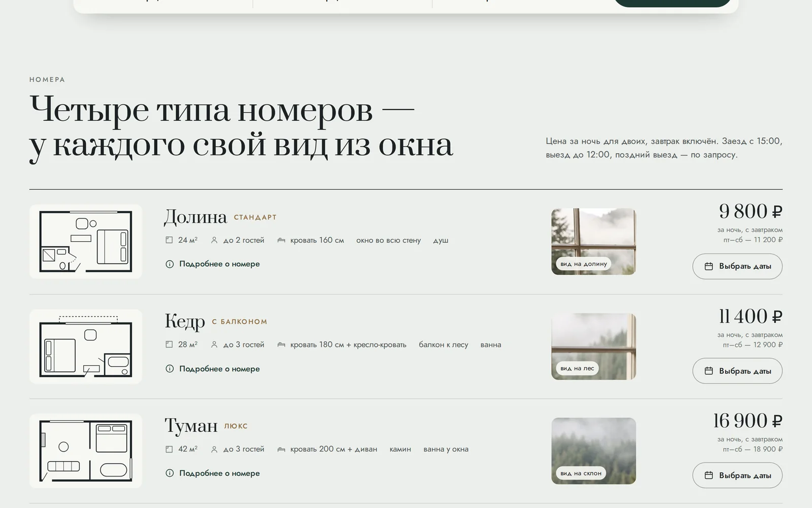Click the area icon beside 42 м²
This screenshot has width=812, height=508.
(x=169, y=449)
